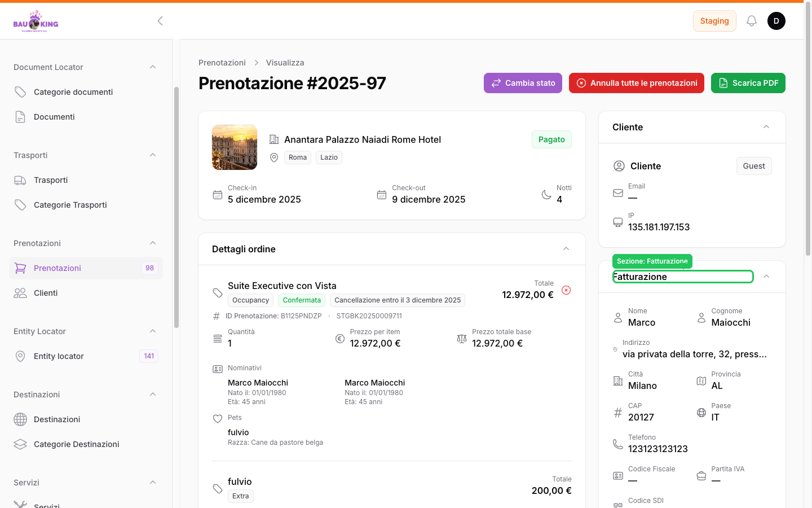Collapse the Fatturazione panel chevron
This screenshot has width=812, height=508.
766,277
